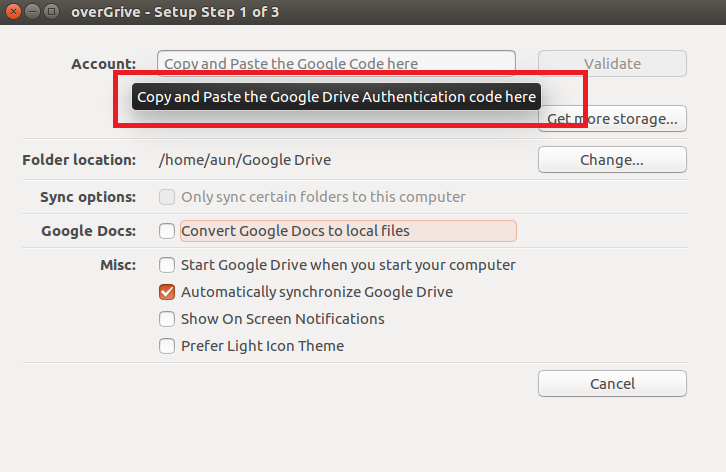The height and width of the screenshot is (472, 726).
Task: Maximize the overGrive setup window
Action: [51, 11]
